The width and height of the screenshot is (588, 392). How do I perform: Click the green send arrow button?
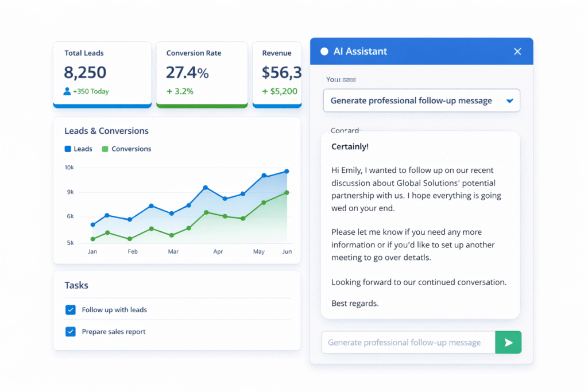[508, 342]
